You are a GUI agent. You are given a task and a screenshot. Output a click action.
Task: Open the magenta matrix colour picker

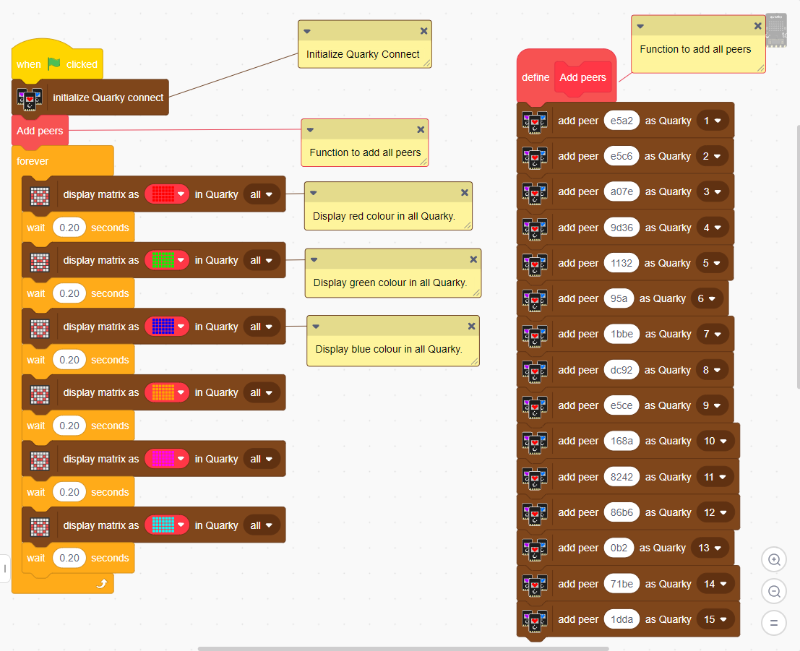[x=167, y=459]
